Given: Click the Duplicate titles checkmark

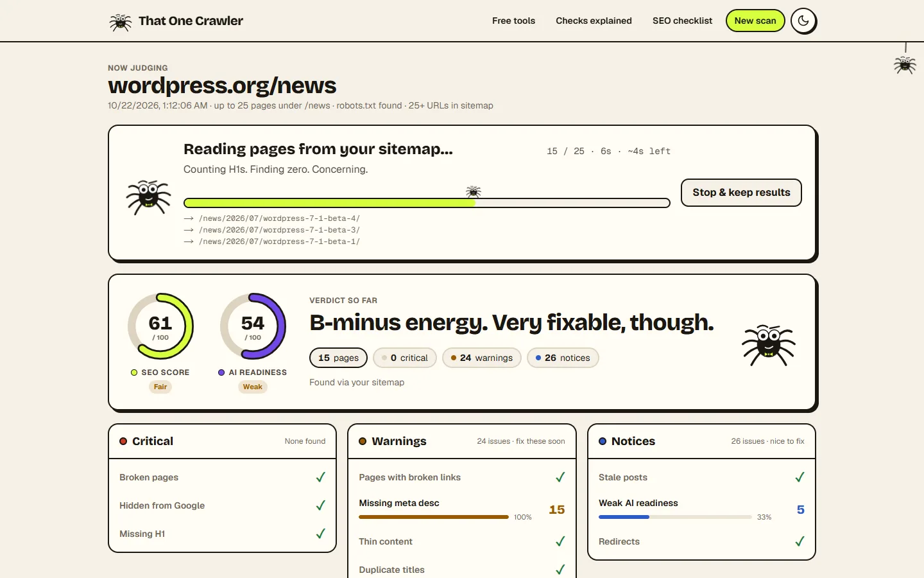Looking at the screenshot, I should (x=560, y=570).
